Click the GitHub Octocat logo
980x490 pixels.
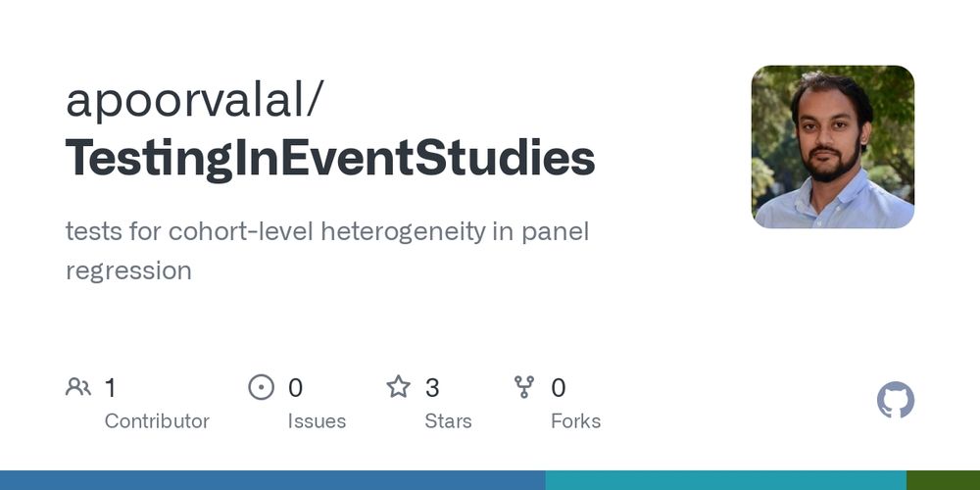click(895, 400)
